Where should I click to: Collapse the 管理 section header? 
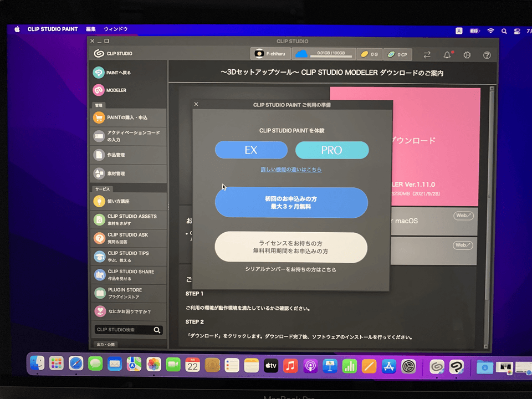coord(100,105)
